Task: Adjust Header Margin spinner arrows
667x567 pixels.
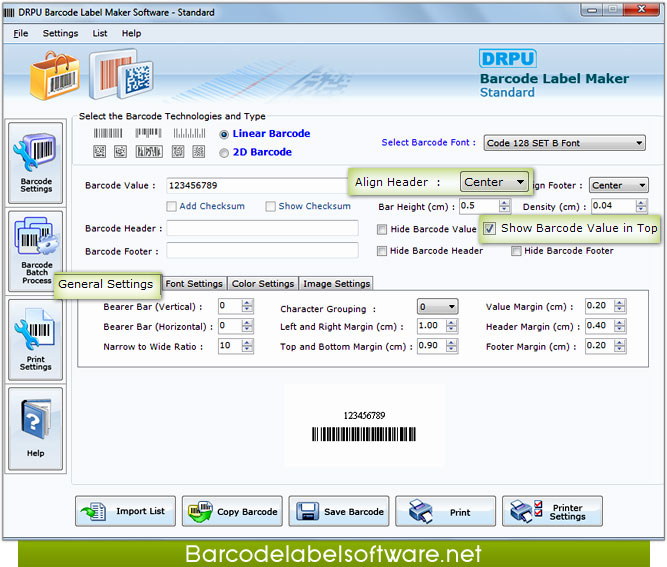Action: (x=620, y=326)
